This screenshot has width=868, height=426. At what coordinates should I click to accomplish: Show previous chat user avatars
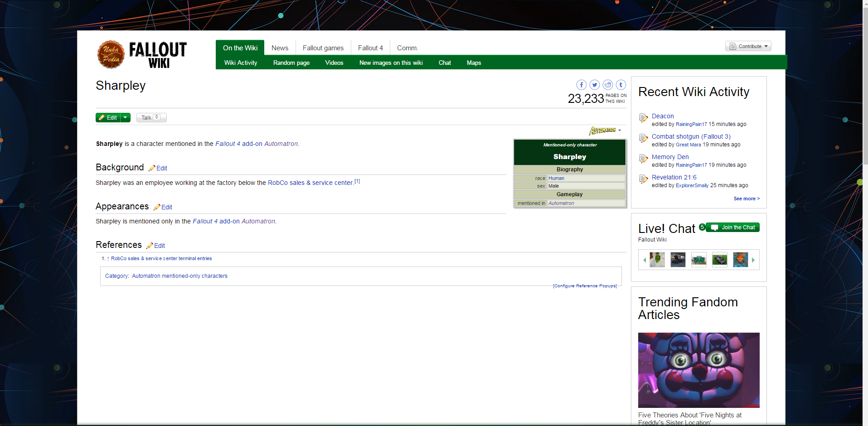pos(645,260)
